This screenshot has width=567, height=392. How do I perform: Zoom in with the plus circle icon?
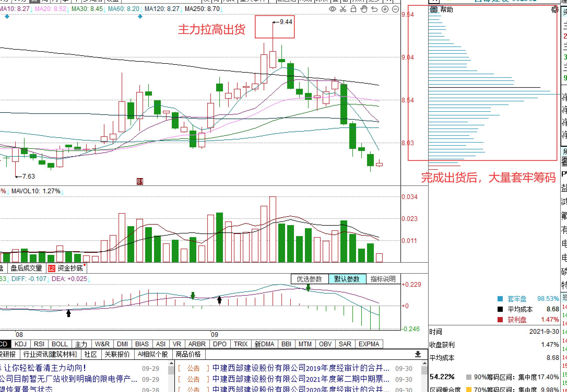click(385, 9)
